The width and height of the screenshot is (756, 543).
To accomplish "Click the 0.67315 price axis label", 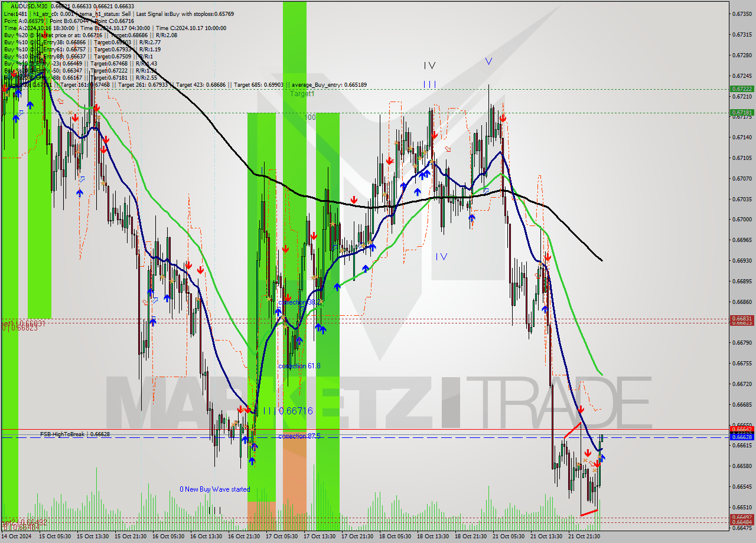I will click(x=742, y=34).
